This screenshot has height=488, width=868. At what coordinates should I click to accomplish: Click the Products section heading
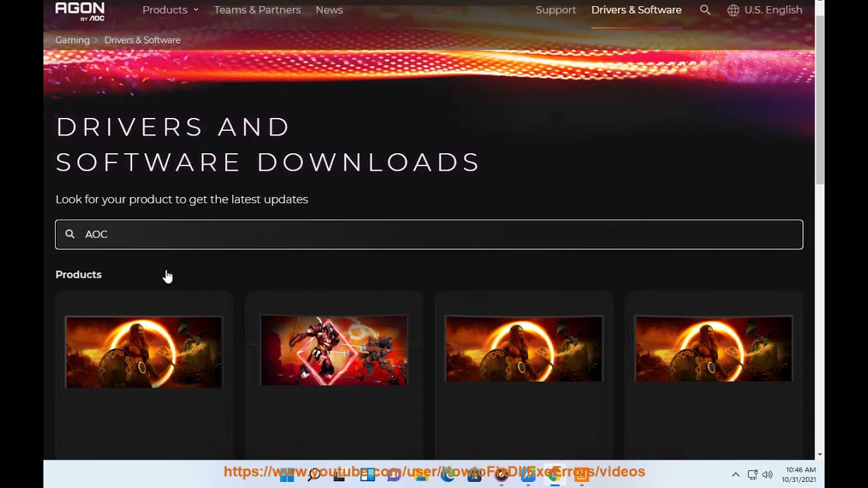[x=79, y=274]
